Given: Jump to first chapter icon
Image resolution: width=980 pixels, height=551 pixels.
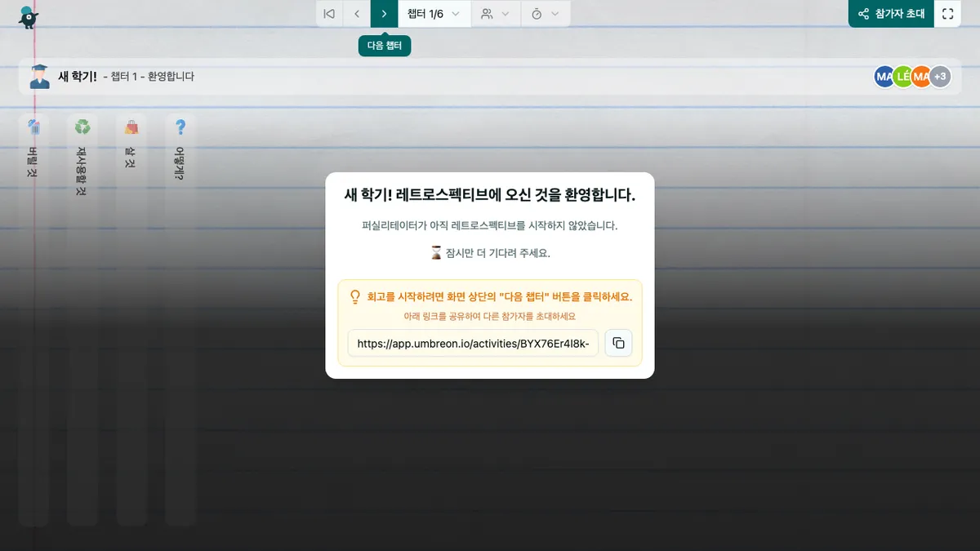Looking at the screenshot, I should (329, 14).
